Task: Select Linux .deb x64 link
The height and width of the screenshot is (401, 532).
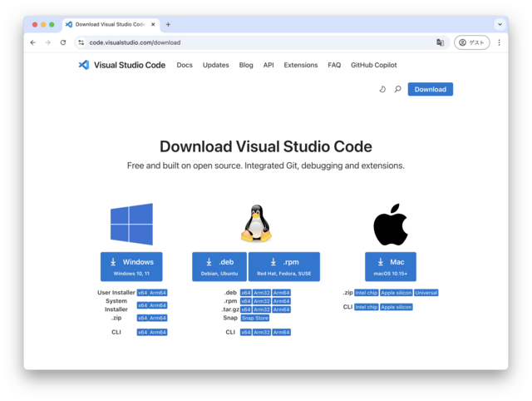Action: [x=246, y=293]
